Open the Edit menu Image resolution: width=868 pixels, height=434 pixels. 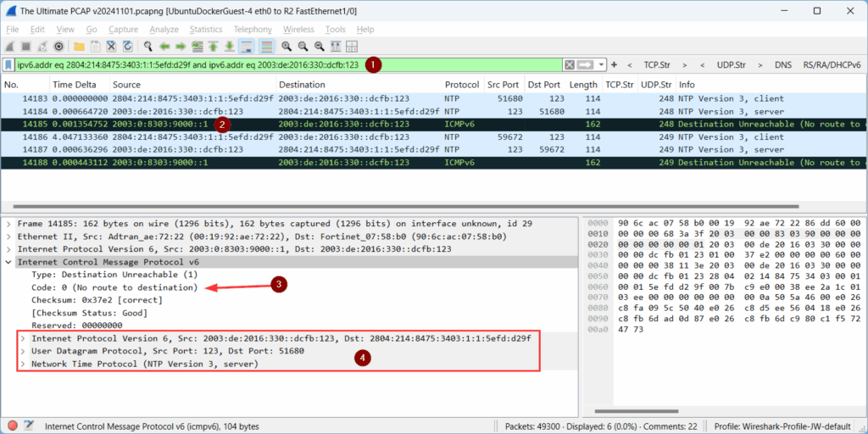point(37,30)
